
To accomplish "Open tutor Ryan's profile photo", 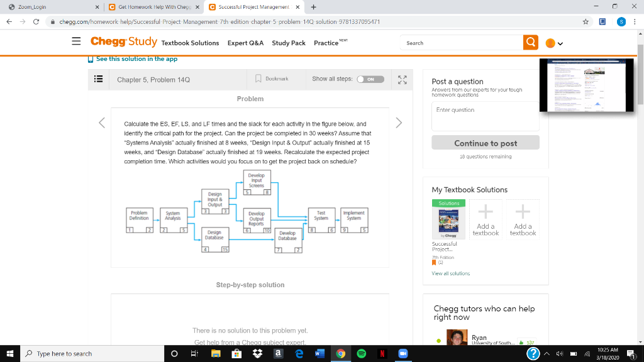I will (457, 337).
